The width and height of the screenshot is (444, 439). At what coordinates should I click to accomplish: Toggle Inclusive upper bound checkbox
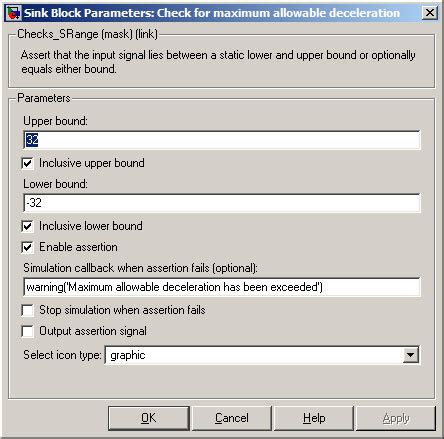27,163
